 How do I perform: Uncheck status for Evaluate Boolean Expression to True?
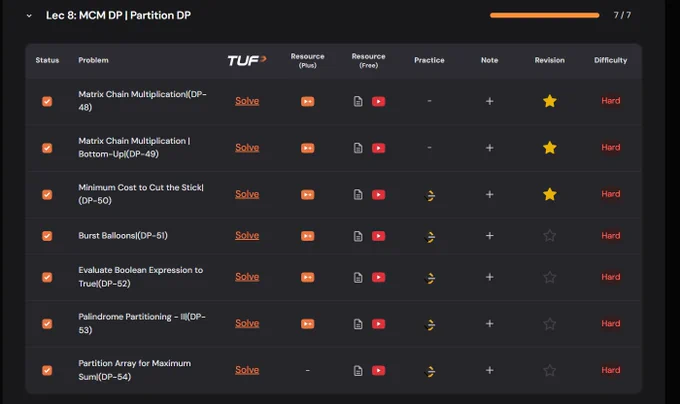coord(47,277)
